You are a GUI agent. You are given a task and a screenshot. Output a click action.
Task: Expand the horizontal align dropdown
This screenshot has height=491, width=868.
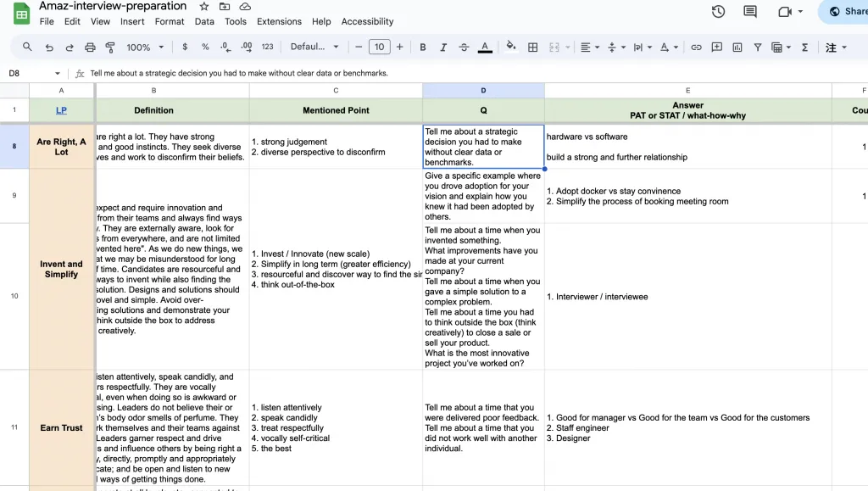[590, 47]
